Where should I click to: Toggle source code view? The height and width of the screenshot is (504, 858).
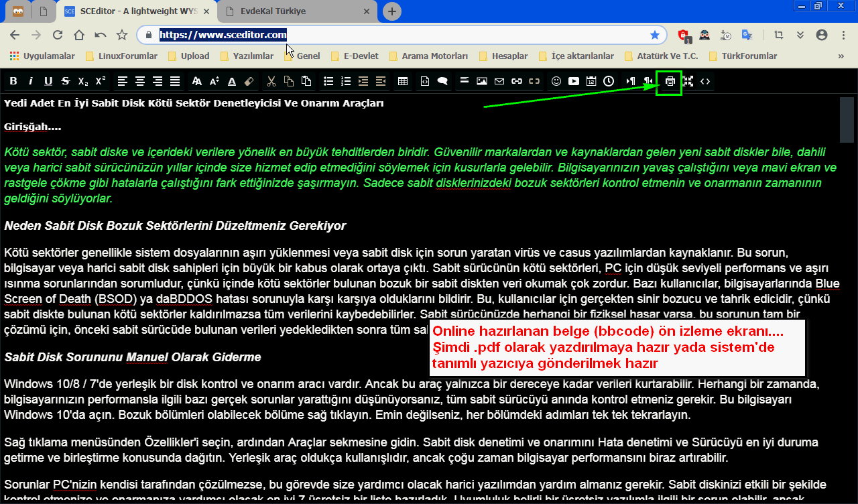[x=705, y=81]
